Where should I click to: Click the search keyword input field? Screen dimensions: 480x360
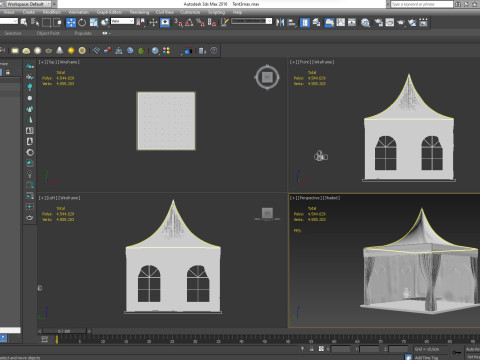pyautogui.click(x=422, y=4)
